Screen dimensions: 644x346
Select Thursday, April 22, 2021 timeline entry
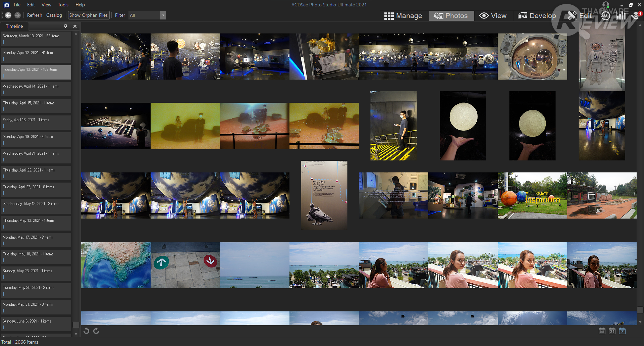36,173
